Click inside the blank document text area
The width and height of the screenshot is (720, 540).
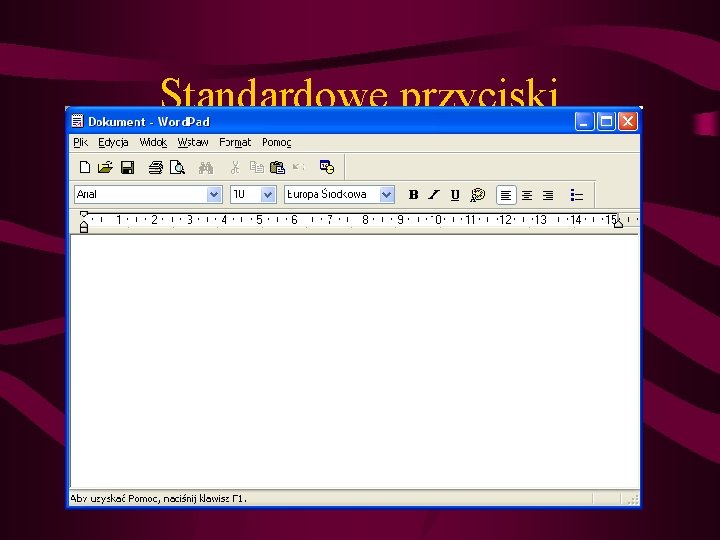click(354, 361)
